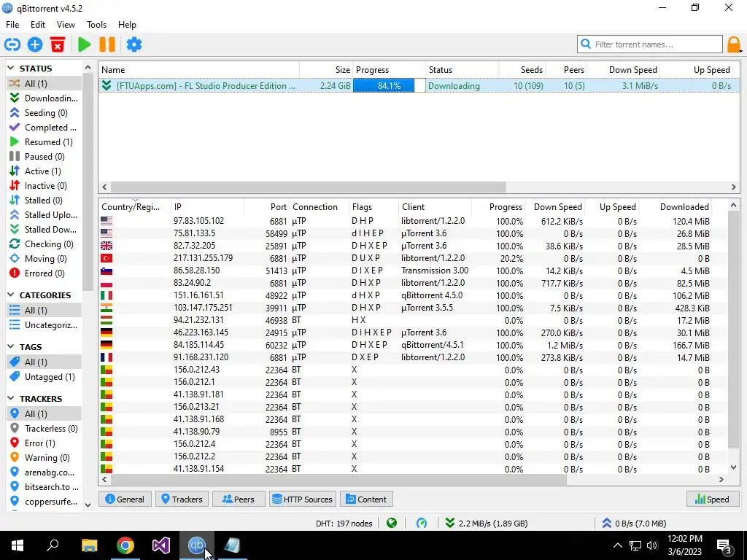Switch to the Content tab
This screenshot has height=560, width=747.
point(366,499)
